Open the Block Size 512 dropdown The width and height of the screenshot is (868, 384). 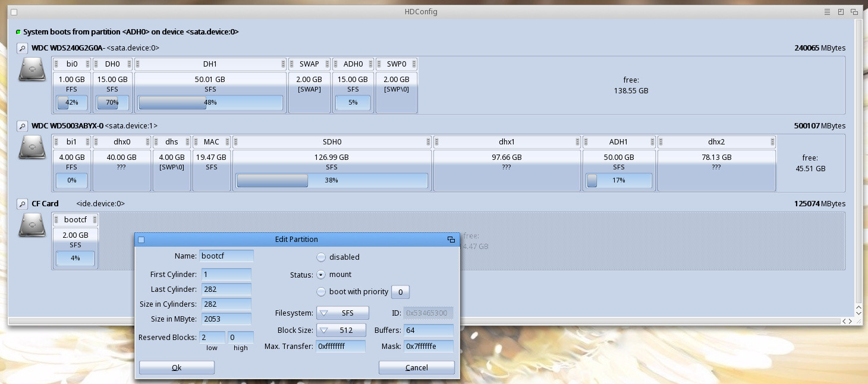[341, 330]
